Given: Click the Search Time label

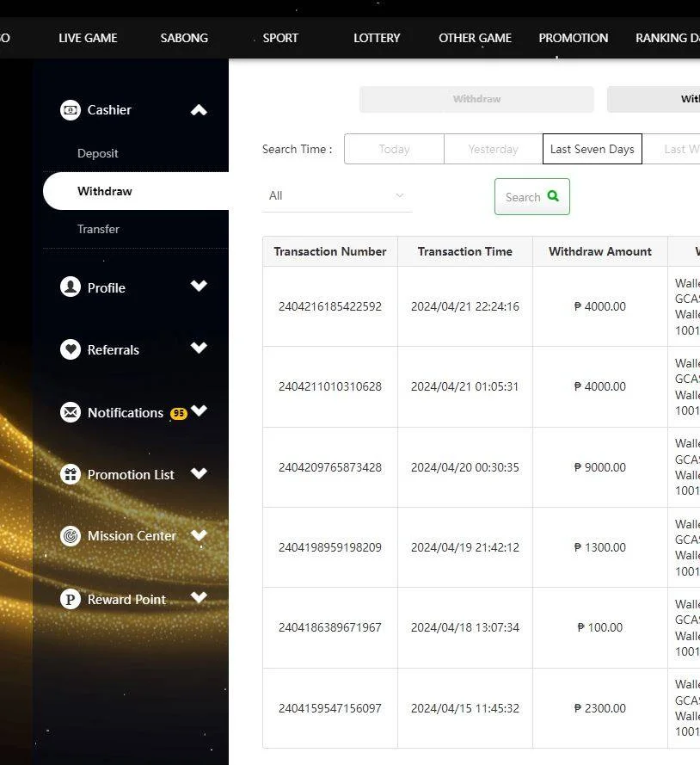Looking at the screenshot, I should (x=297, y=149).
